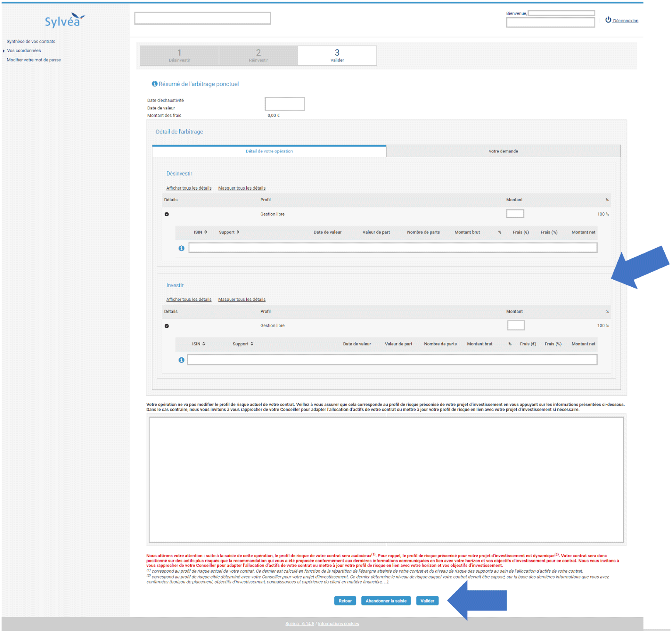672x631 pixels.
Task: Sort Désinvestir table by Support arrows
Action: pos(238,232)
